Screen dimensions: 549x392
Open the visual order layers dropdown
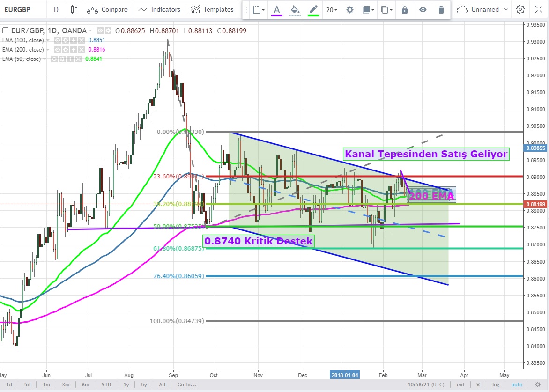pos(368,10)
